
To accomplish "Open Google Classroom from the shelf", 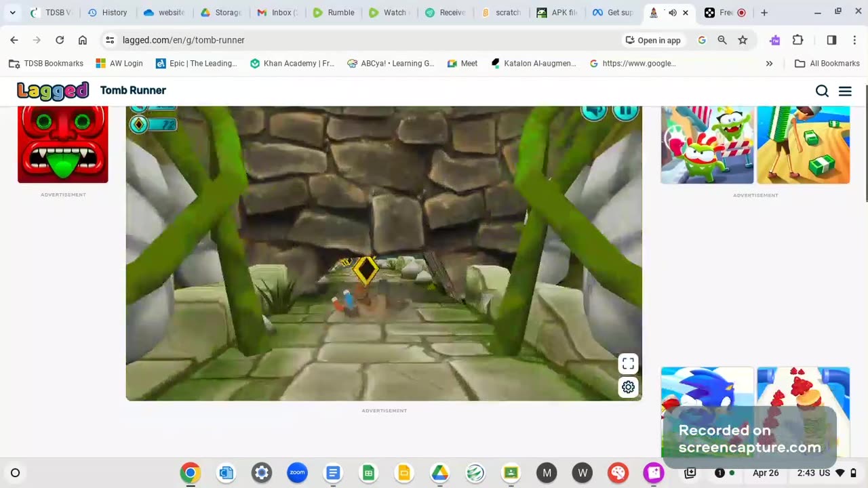I will click(x=511, y=473).
